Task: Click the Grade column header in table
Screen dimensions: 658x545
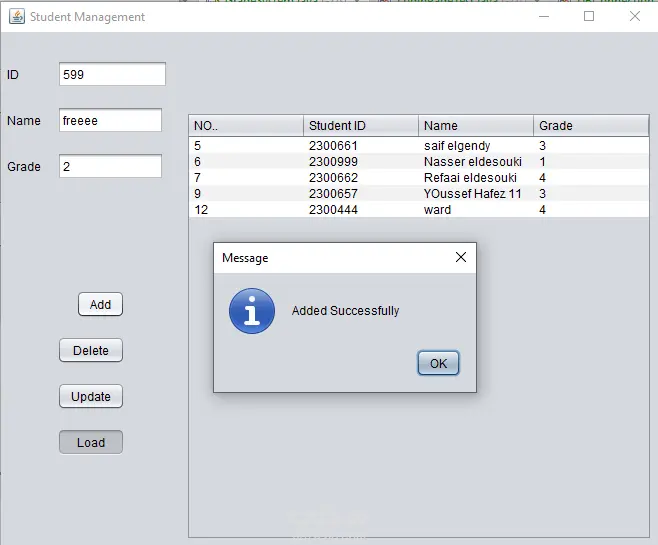Action: pyautogui.click(x=591, y=126)
